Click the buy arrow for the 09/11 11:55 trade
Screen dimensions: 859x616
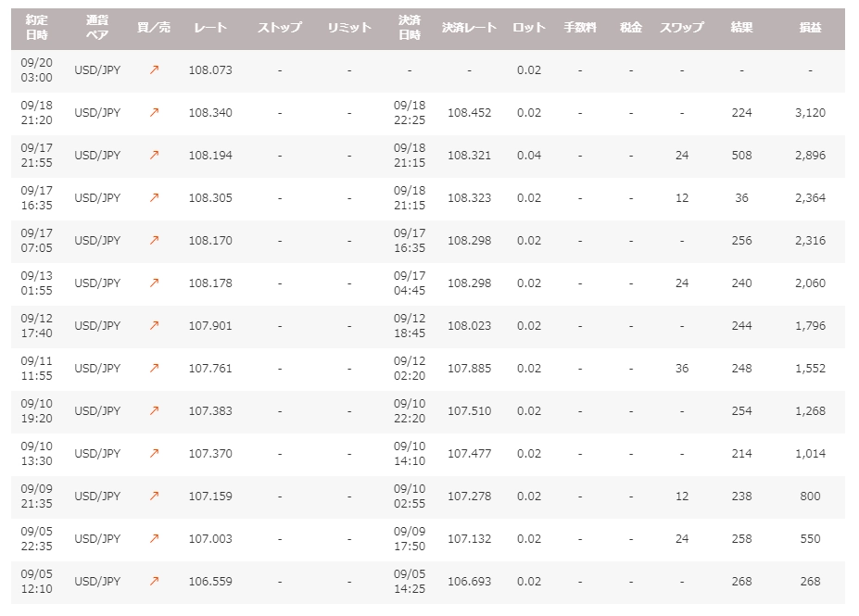154,368
